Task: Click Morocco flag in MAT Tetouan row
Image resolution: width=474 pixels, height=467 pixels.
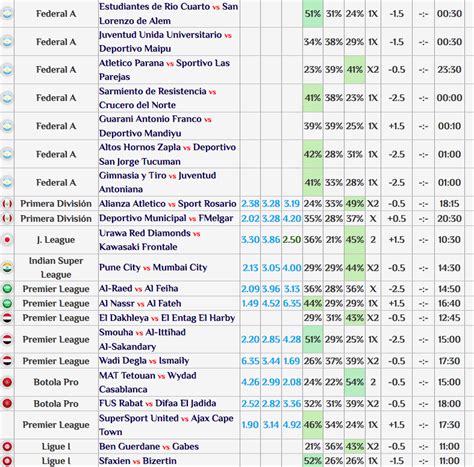Action: (x=7, y=382)
